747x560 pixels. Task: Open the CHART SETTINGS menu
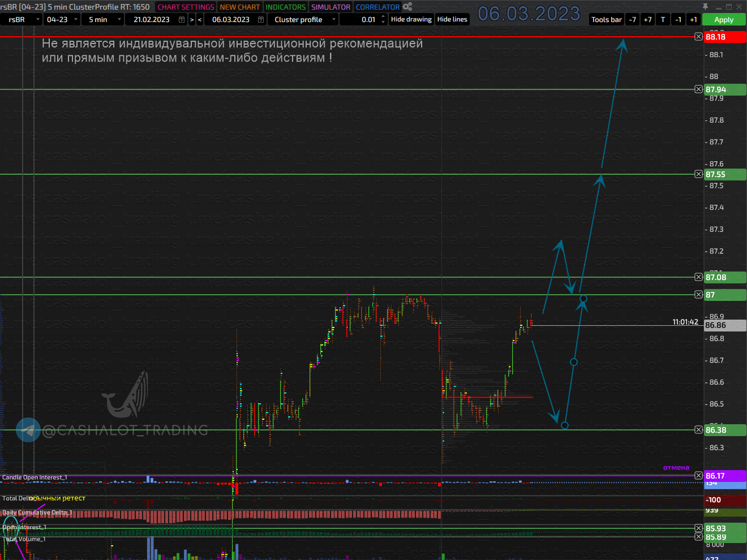(x=186, y=7)
